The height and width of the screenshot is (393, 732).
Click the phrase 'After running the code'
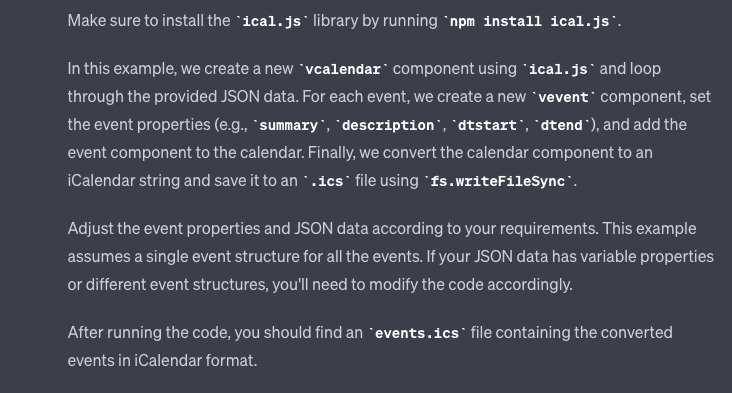[149, 333]
